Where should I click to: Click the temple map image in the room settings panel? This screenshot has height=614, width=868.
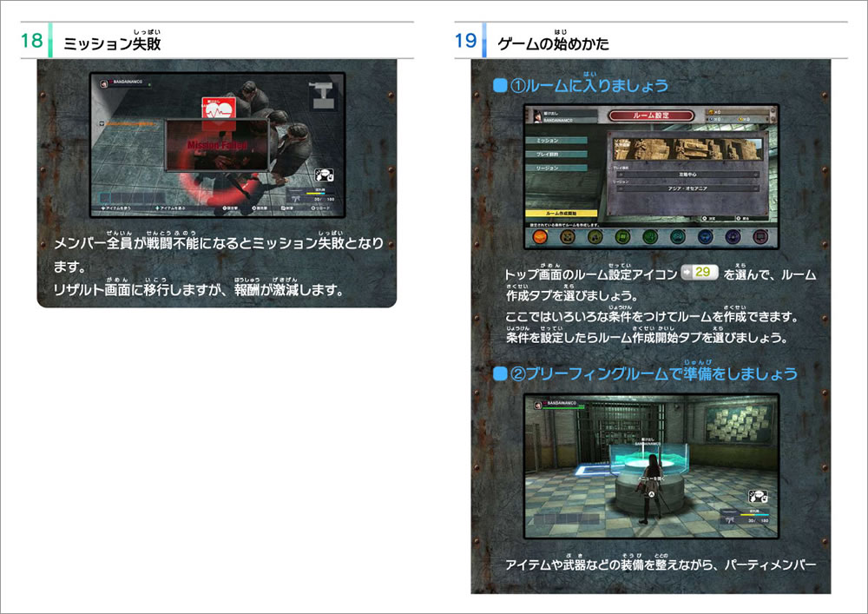687,149
